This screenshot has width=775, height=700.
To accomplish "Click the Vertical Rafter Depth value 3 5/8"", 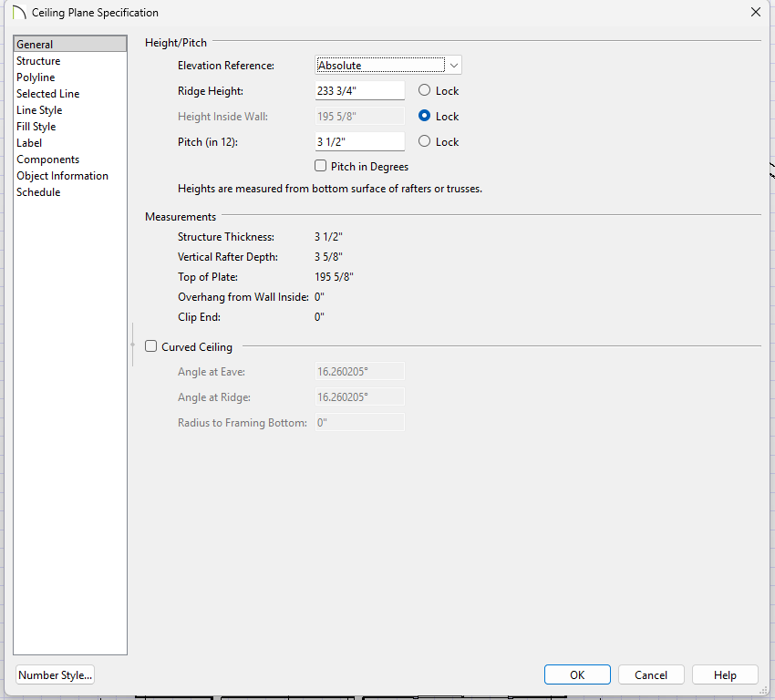I will point(328,257).
